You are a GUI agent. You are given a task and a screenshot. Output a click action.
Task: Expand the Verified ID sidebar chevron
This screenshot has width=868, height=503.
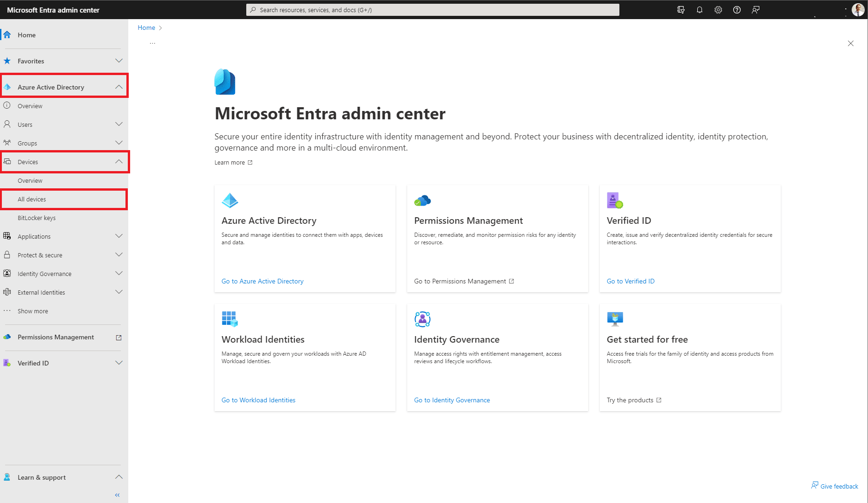point(119,363)
